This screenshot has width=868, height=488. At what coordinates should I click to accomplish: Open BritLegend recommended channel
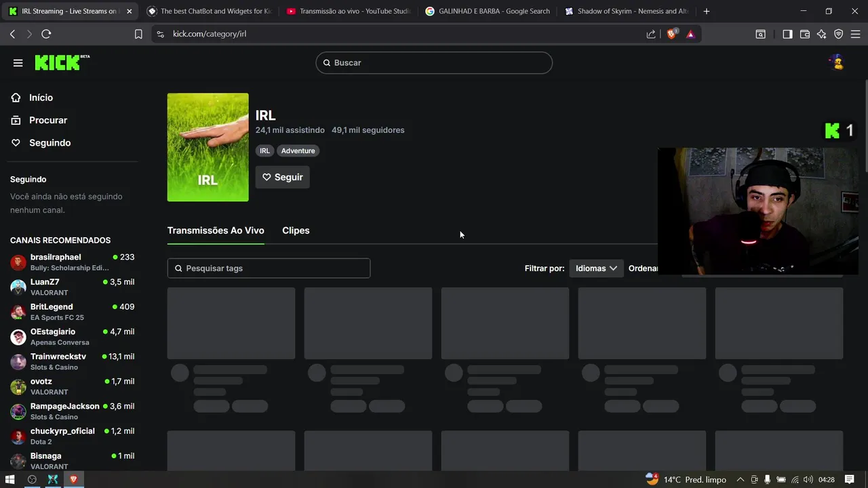pyautogui.click(x=73, y=312)
